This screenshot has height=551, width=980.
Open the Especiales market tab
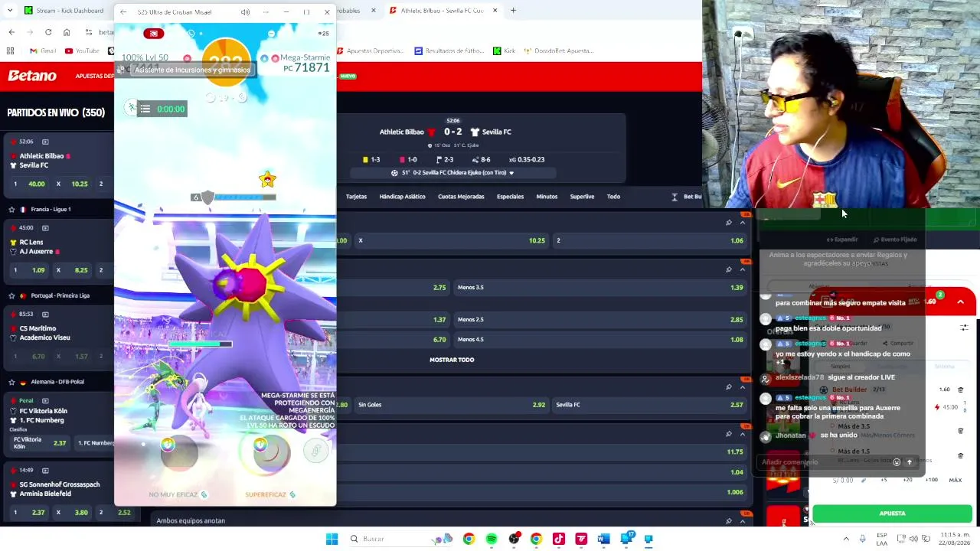(x=510, y=197)
